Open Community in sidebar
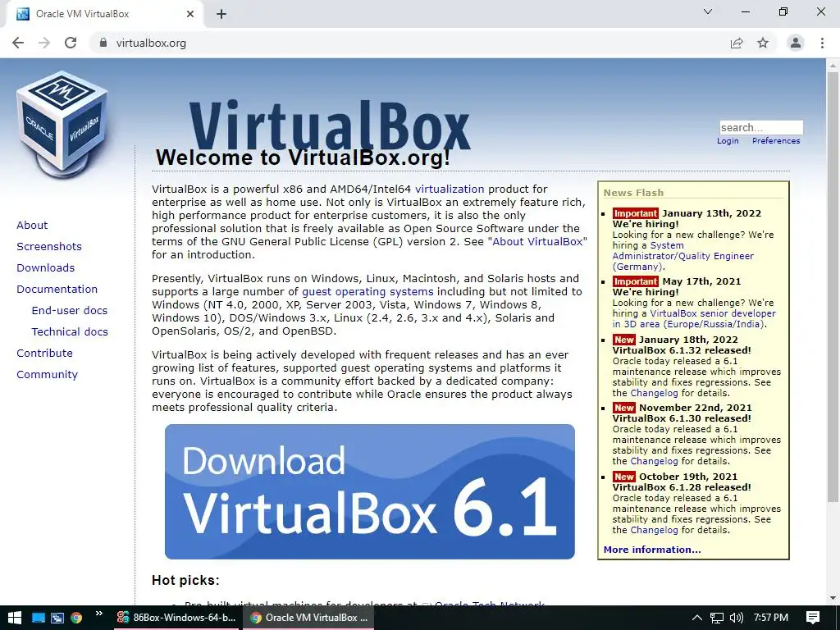The width and height of the screenshot is (840, 630). pos(47,374)
